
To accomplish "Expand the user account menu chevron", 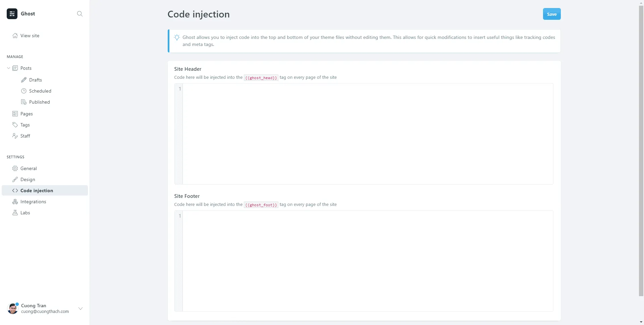I will pyautogui.click(x=80, y=309).
